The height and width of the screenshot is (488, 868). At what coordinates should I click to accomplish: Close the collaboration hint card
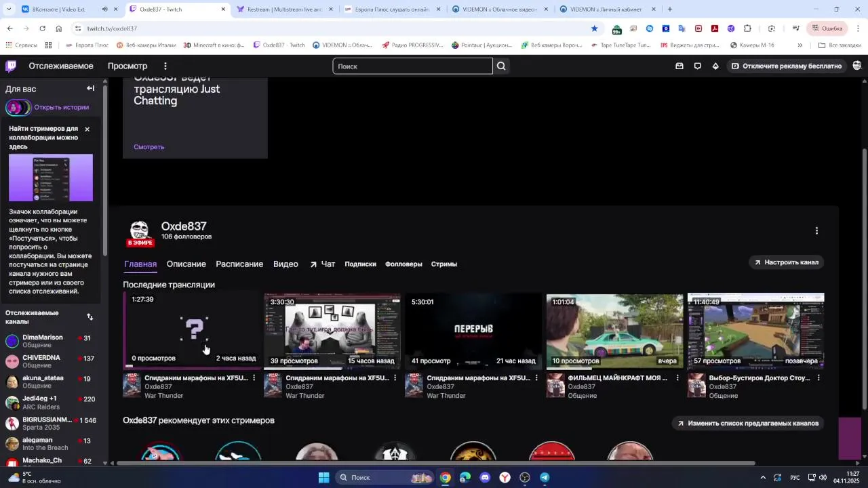87,129
